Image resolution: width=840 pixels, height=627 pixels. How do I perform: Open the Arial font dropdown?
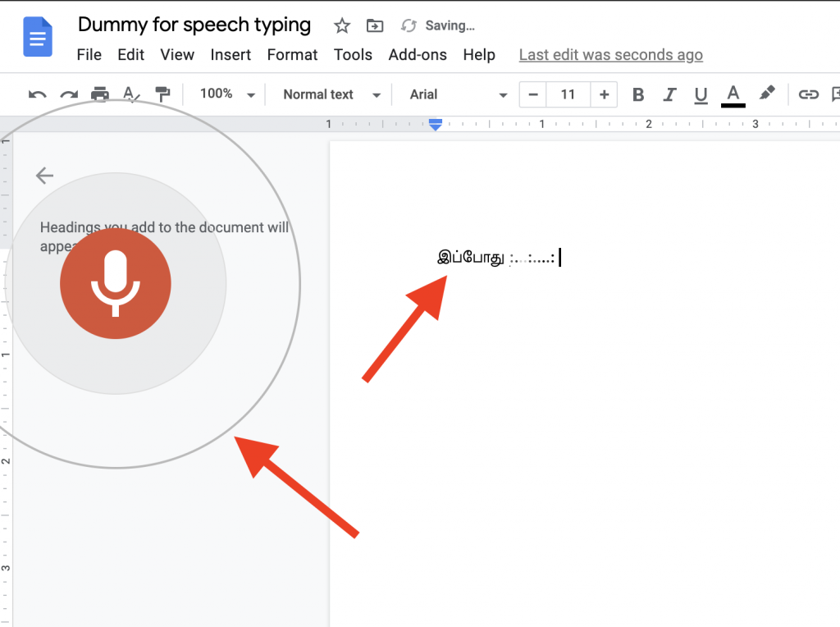458,95
